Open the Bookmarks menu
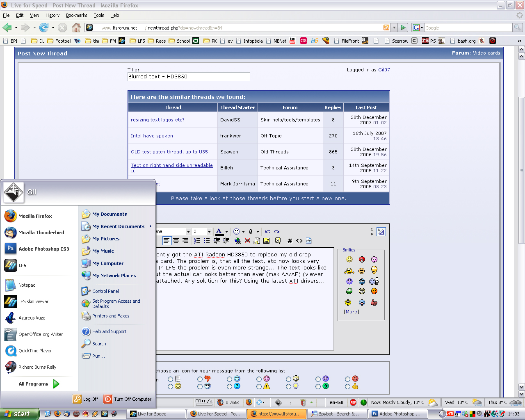 76,15
